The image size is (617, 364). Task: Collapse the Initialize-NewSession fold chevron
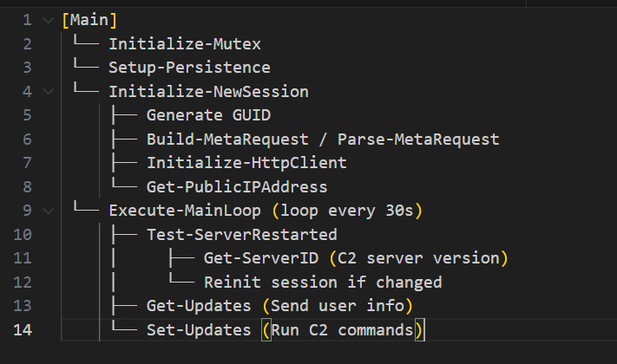click(x=48, y=92)
